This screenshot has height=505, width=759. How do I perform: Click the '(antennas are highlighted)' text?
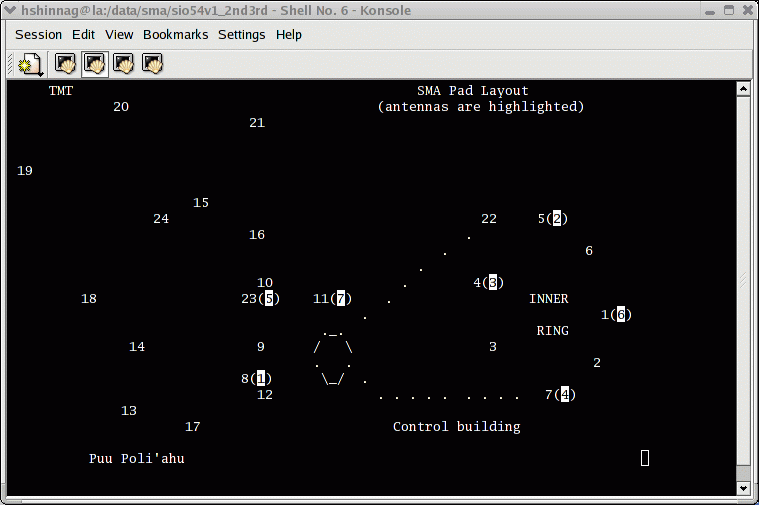pos(481,107)
